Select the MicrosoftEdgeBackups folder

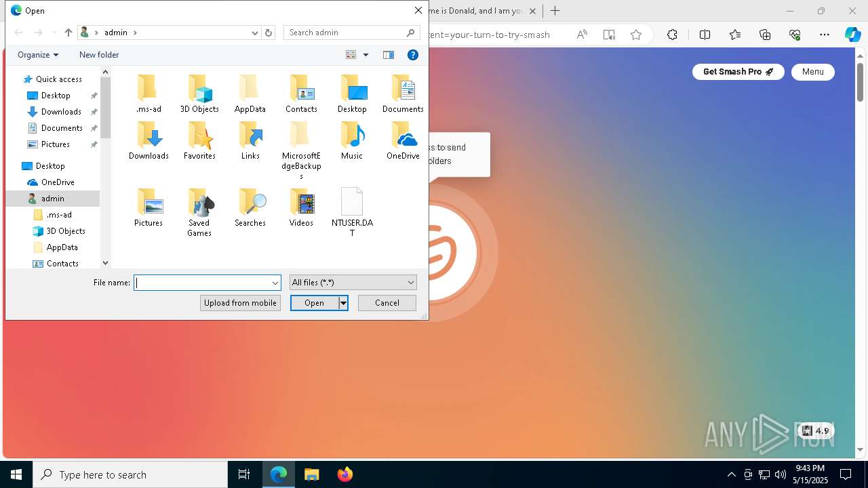click(301, 150)
